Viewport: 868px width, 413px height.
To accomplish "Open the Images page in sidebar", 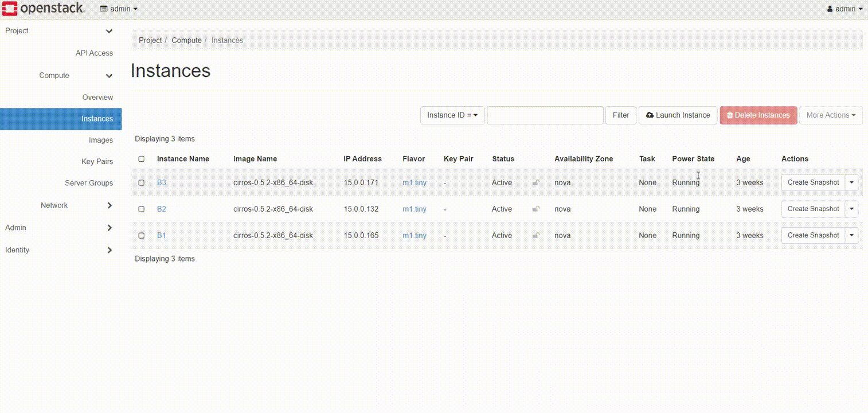I will pos(100,140).
